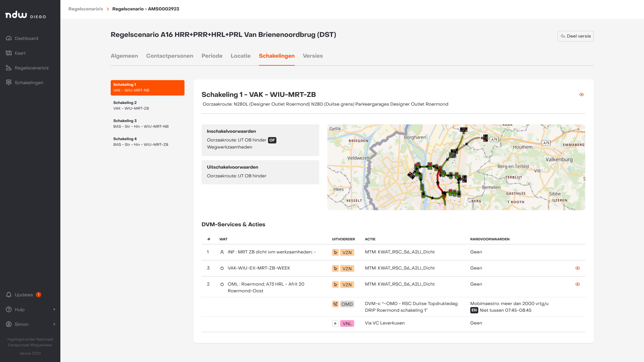The width and height of the screenshot is (644, 362).
Task: Click the OF badge in Inschakelvoorwaarden
Action: coord(272,140)
